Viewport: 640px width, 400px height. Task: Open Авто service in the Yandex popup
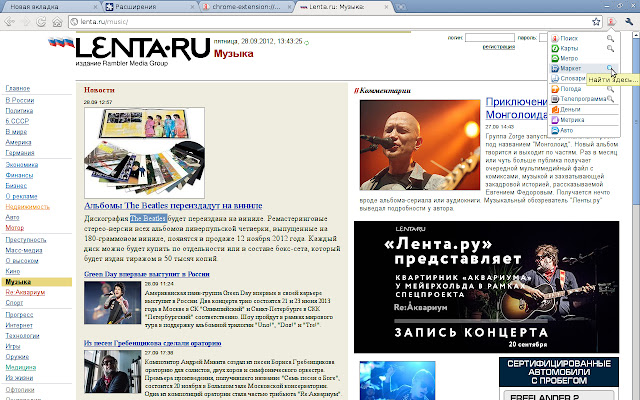point(566,130)
